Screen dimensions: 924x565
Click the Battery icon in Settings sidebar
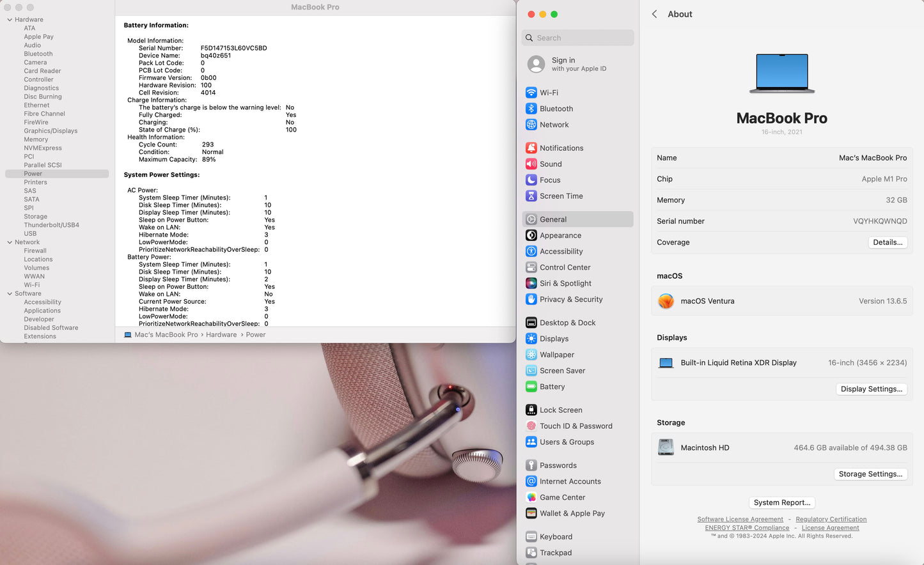click(531, 387)
